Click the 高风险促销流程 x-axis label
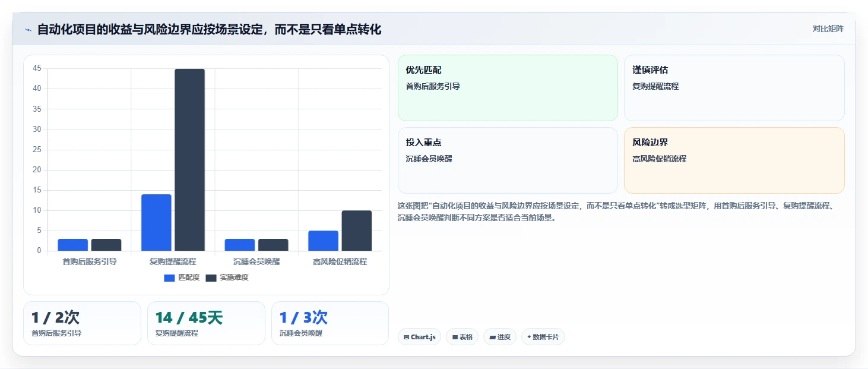868x369 pixels. coord(340,261)
